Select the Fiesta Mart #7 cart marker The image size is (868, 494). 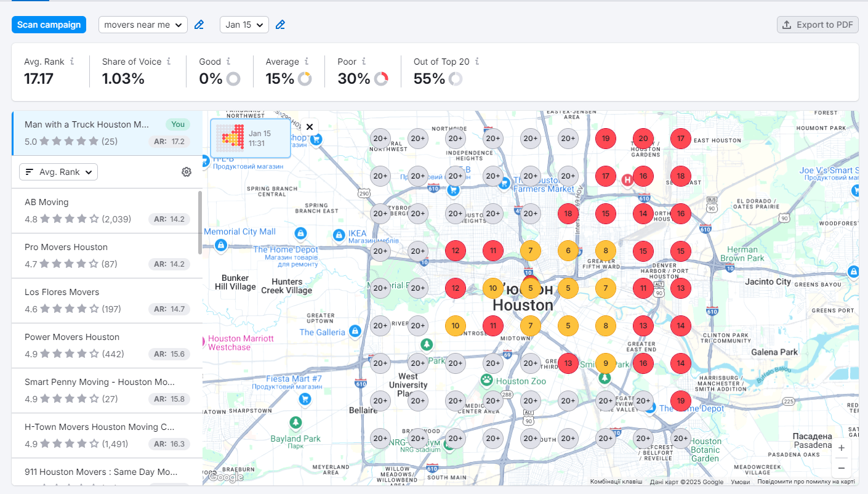pyautogui.click(x=304, y=399)
